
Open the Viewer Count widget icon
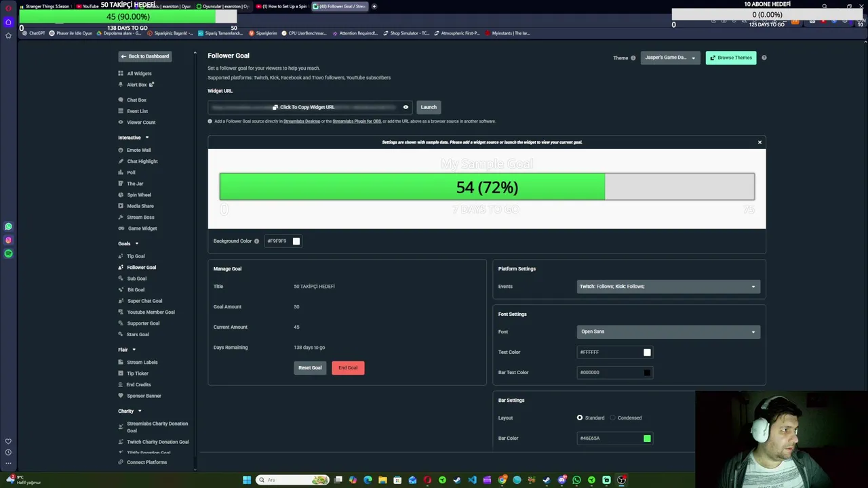click(x=121, y=122)
